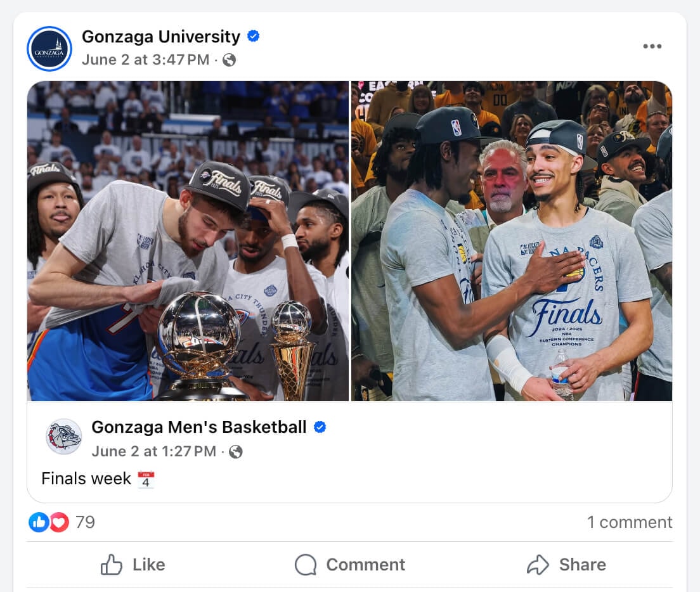View the right Pacers Finals photo
Screen dimensions: 700x592
coord(512,241)
